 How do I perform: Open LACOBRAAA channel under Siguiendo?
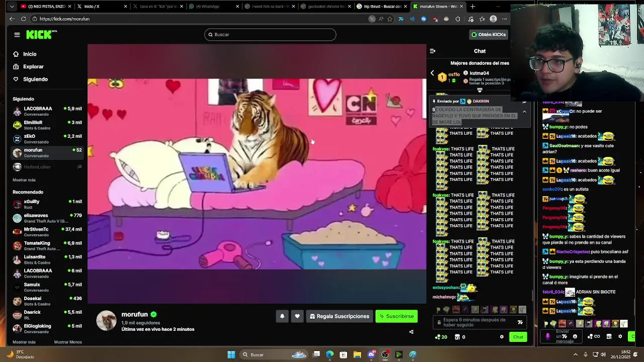pos(47,111)
